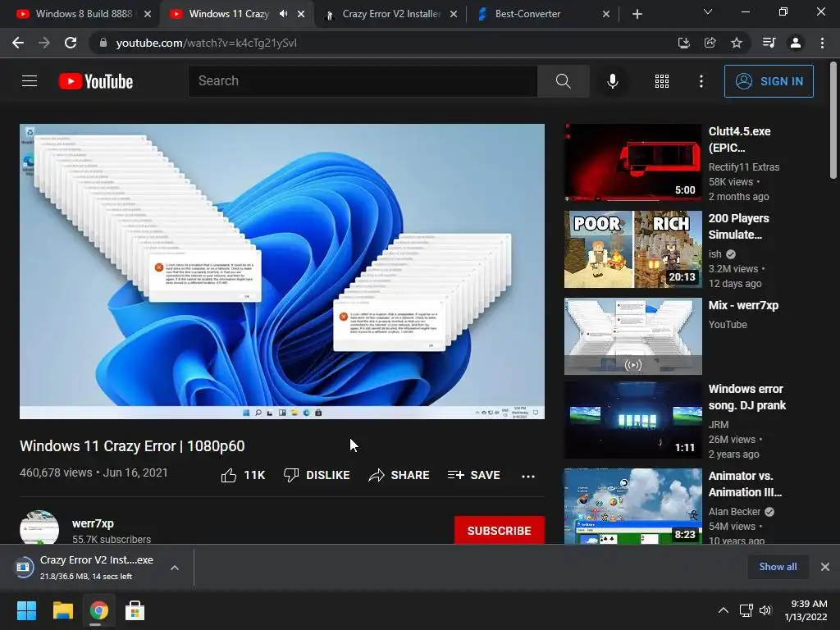
Task: Open more actions ellipsis under video
Action: click(x=527, y=476)
